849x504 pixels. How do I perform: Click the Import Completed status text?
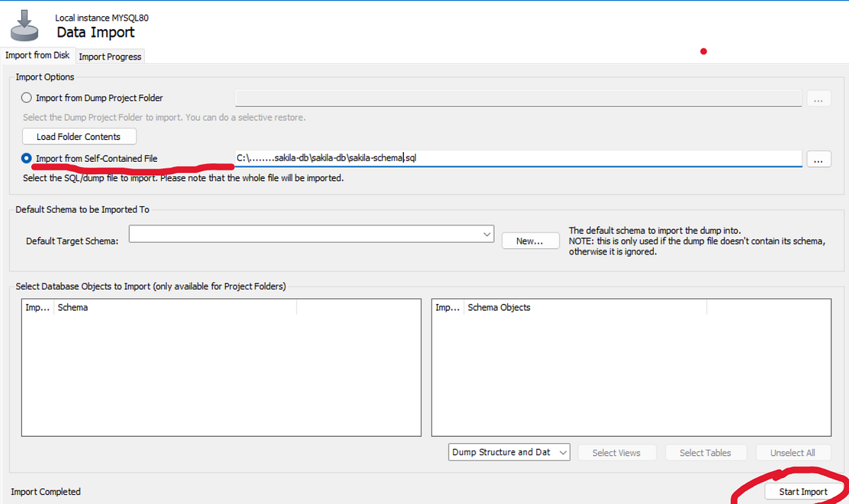pos(46,491)
